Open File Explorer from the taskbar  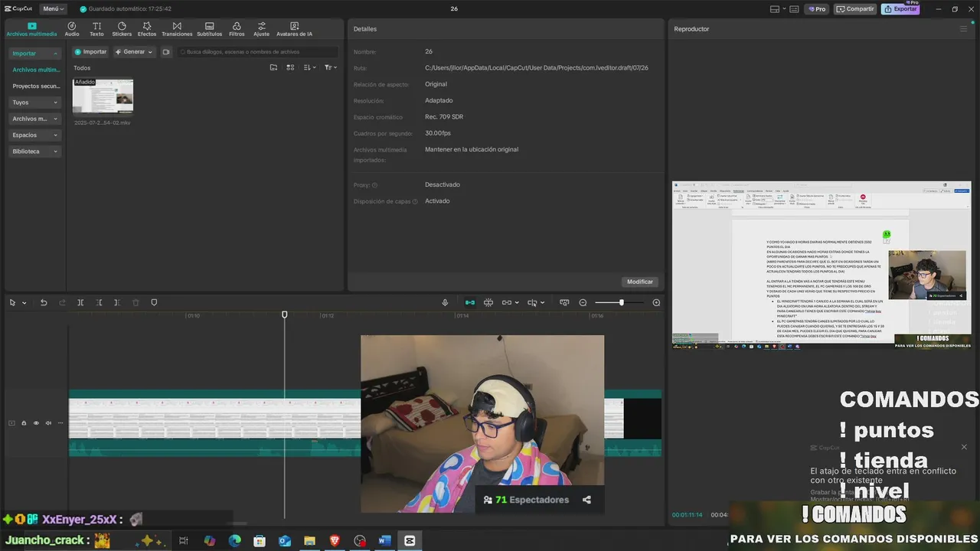coord(309,541)
